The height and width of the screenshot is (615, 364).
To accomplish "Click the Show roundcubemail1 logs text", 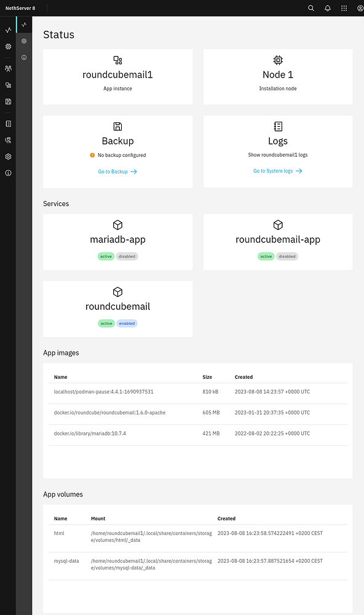I will coord(278,155).
